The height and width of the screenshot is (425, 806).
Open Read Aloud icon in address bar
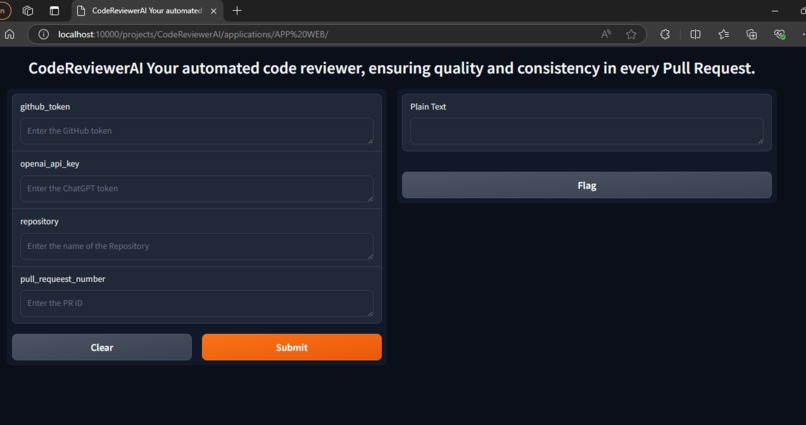click(x=606, y=34)
